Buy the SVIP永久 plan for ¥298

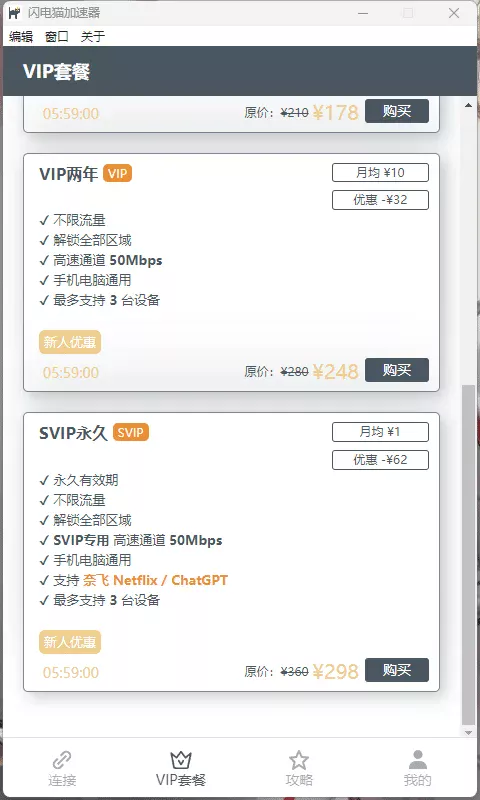tap(397, 670)
